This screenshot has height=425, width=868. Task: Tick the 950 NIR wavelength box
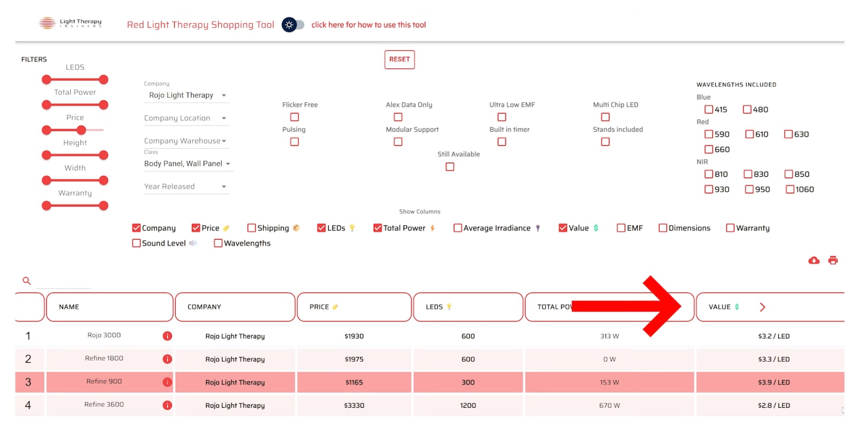coord(749,189)
